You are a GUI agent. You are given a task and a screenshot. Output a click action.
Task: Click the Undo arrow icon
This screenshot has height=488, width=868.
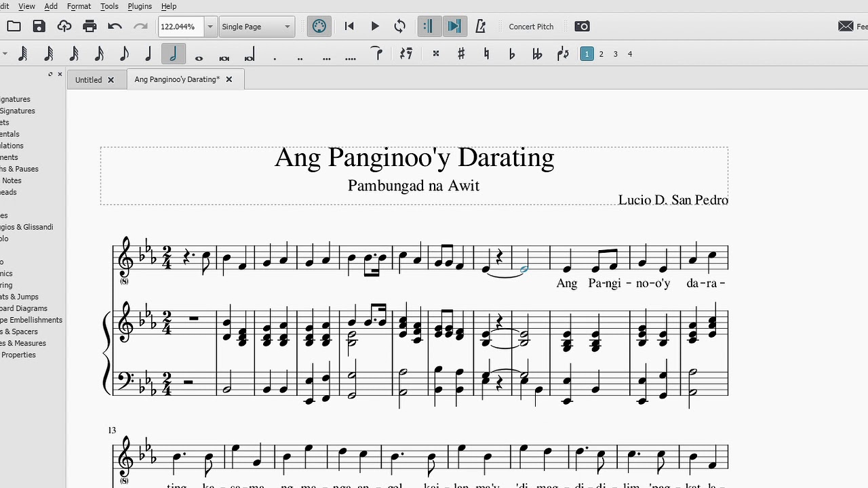click(x=115, y=26)
